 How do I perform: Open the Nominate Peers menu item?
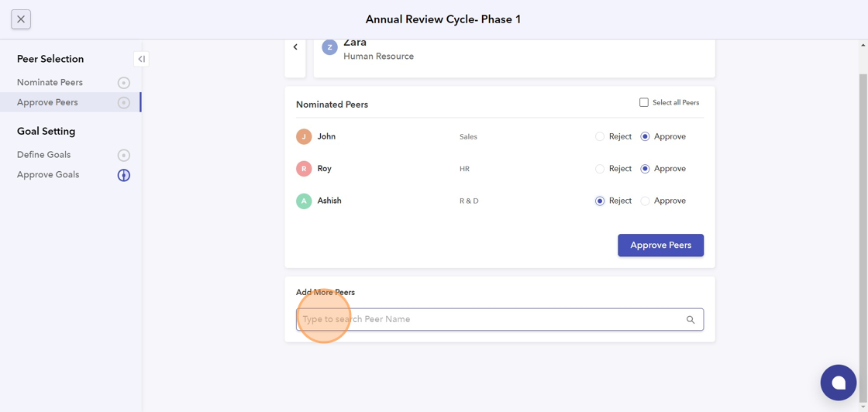50,83
